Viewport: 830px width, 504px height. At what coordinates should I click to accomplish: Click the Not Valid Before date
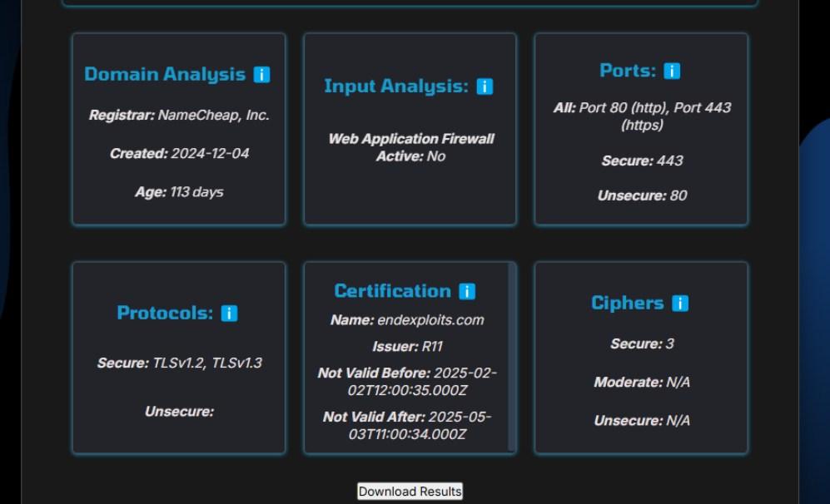coord(406,381)
